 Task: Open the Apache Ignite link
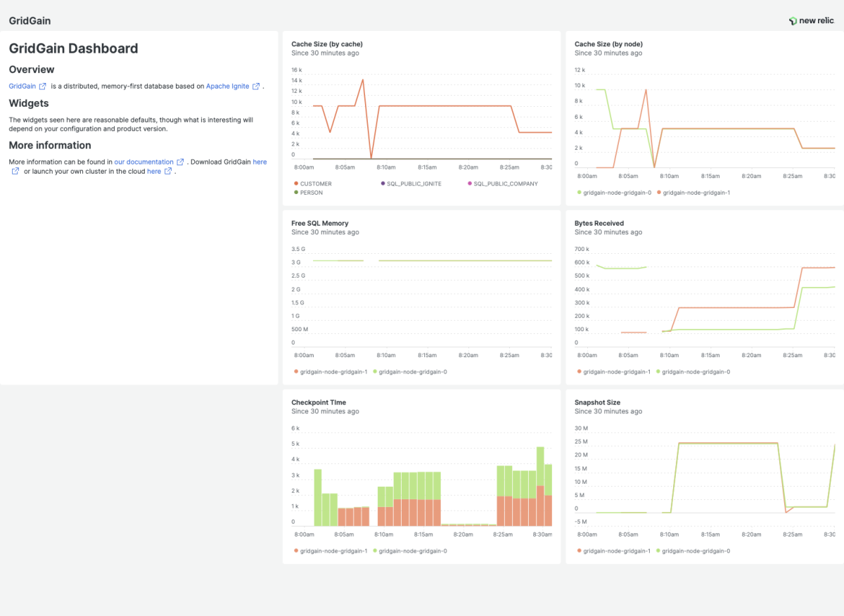pos(227,86)
